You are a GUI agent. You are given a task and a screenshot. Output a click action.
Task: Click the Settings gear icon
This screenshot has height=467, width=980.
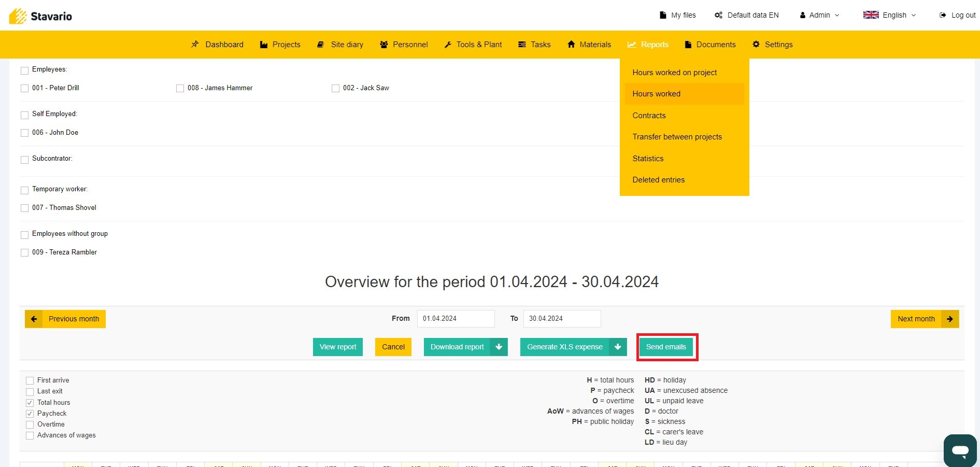(756, 44)
